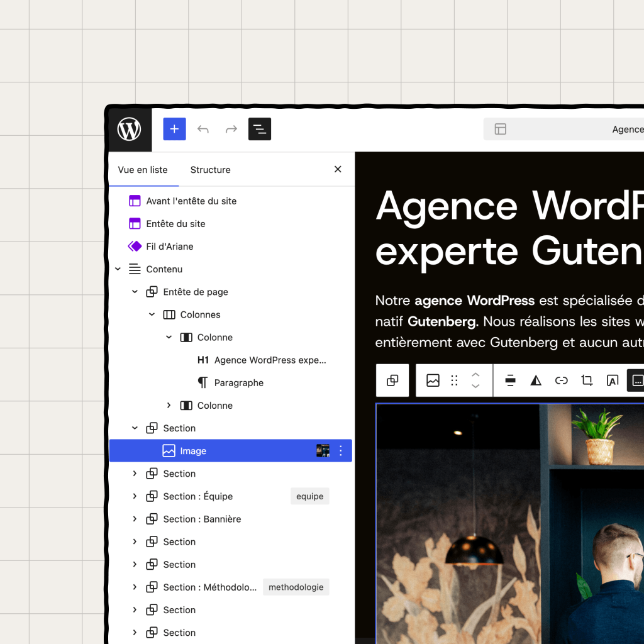Redo the last change

(231, 129)
